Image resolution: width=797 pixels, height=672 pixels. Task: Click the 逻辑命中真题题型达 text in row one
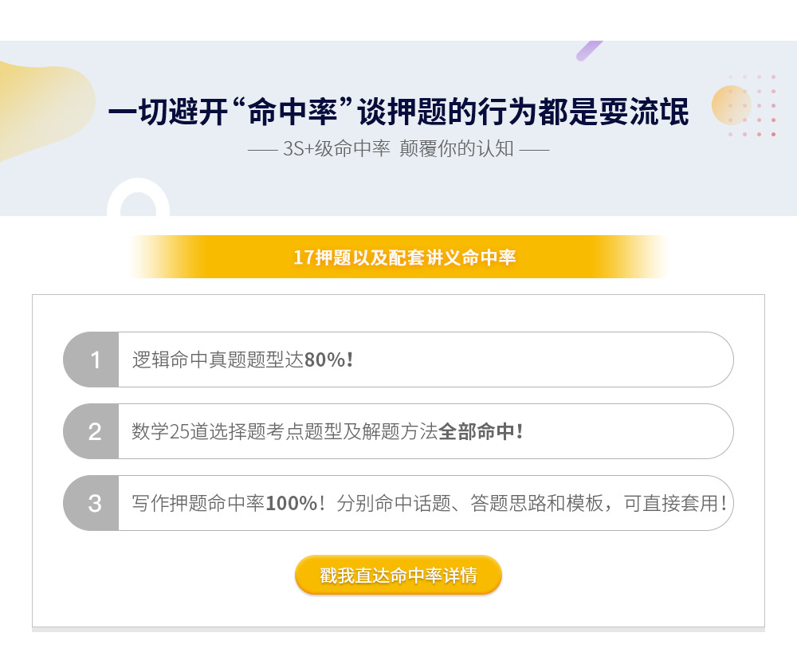[218, 360]
